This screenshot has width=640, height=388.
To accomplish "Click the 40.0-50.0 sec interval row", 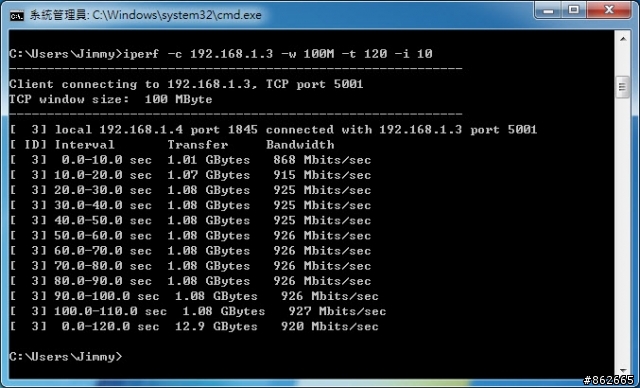I will 190,220.
